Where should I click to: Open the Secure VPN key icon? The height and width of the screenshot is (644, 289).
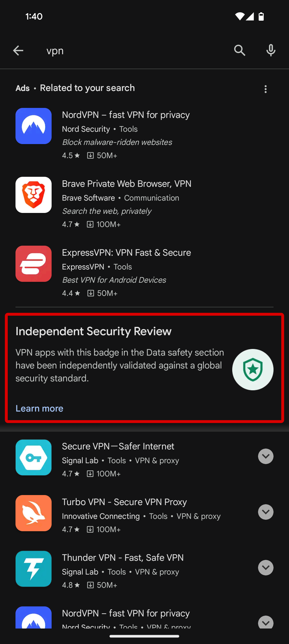[x=34, y=457]
